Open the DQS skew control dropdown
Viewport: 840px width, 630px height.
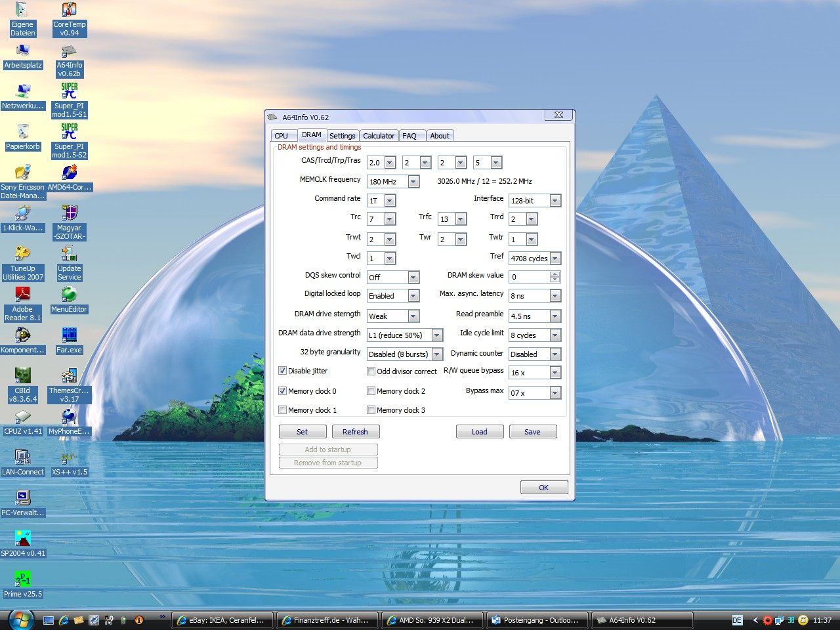pyautogui.click(x=413, y=278)
